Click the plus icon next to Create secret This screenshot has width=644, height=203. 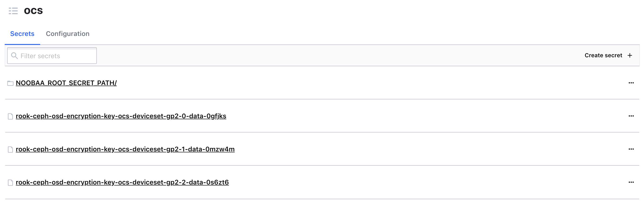[x=630, y=55]
